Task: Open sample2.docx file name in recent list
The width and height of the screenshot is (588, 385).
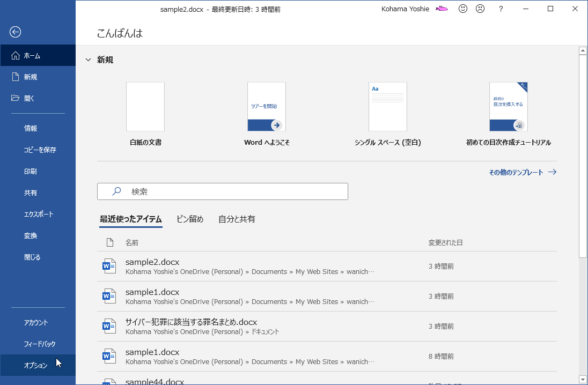Action: coord(152,262)
